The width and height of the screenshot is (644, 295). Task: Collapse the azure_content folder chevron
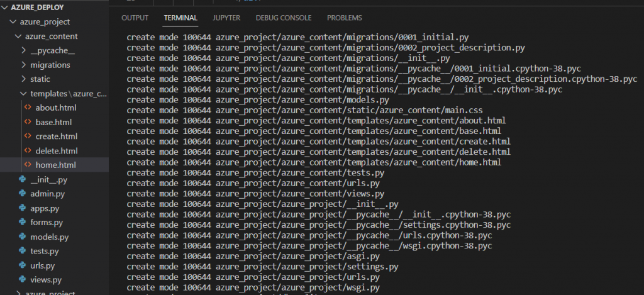click(x=18, y=36)
